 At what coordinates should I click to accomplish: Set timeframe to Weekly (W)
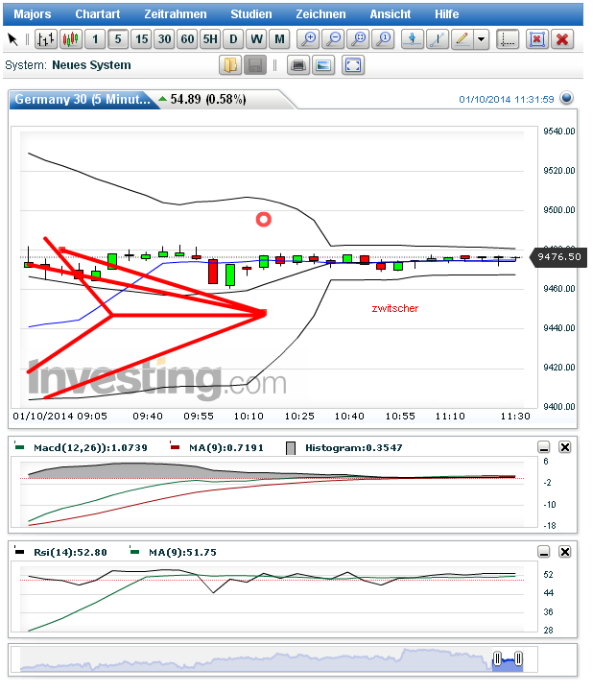(x=256, y=39)
